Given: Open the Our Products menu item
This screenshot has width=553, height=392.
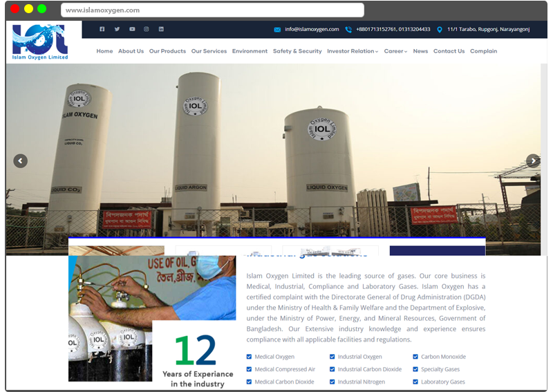Looking at the screenshot, I should (x=167, y=51).
